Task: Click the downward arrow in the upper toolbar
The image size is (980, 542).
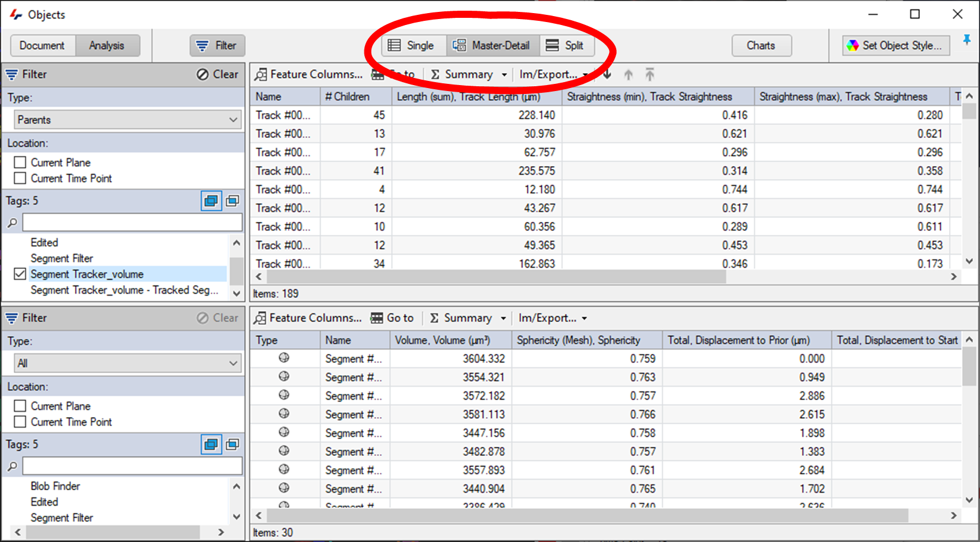Action: coord(607,74)
